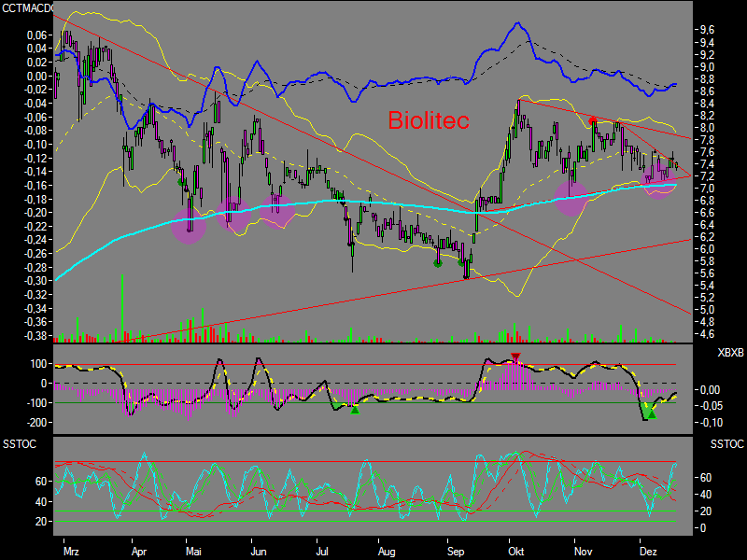Click the Apr month label
This screenshot has height=560, width=747.
[x=139, y=552]
